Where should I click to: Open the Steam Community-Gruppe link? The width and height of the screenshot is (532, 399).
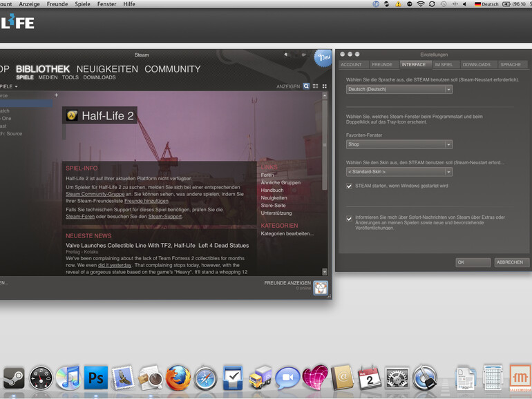click(x=95, y=194)
